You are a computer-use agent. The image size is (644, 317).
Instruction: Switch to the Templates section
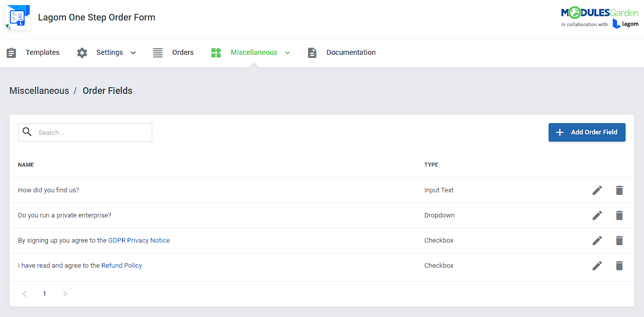[x=43, y=52]
